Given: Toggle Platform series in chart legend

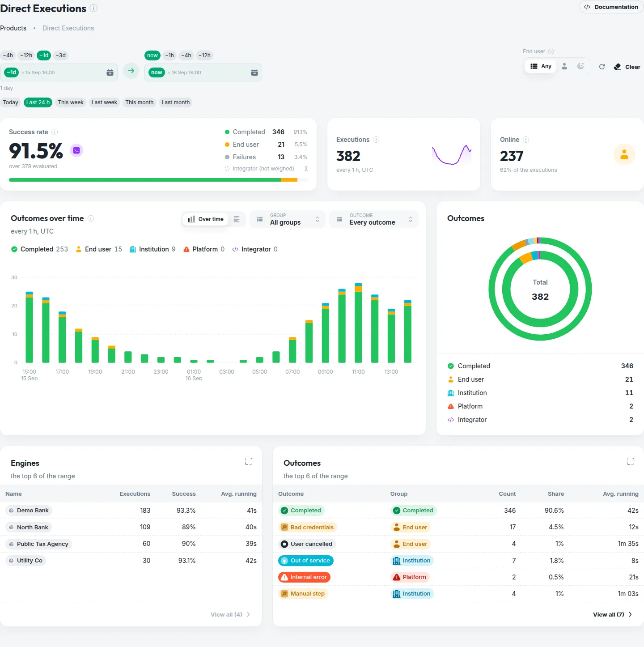Looking at the screenshot, I should point(204,249).
